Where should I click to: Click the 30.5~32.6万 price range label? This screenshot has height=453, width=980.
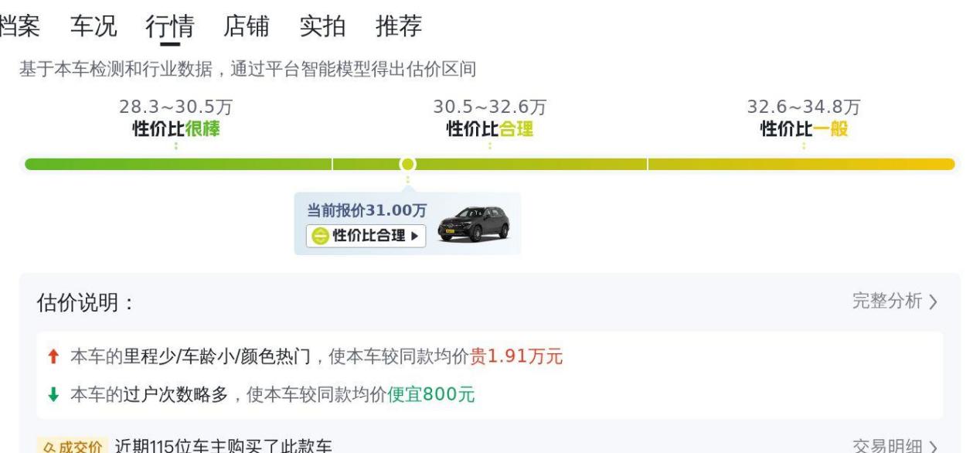490,107
